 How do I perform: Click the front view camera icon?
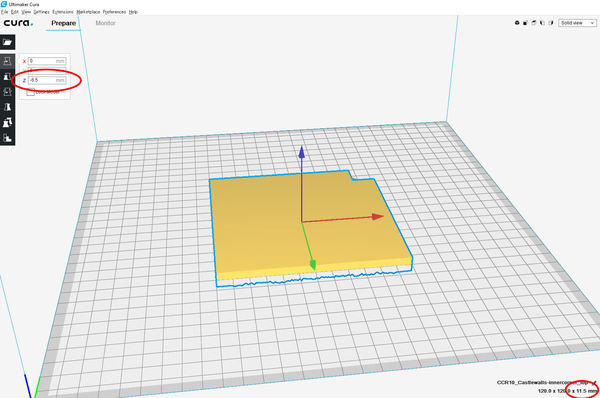[525, 23]
